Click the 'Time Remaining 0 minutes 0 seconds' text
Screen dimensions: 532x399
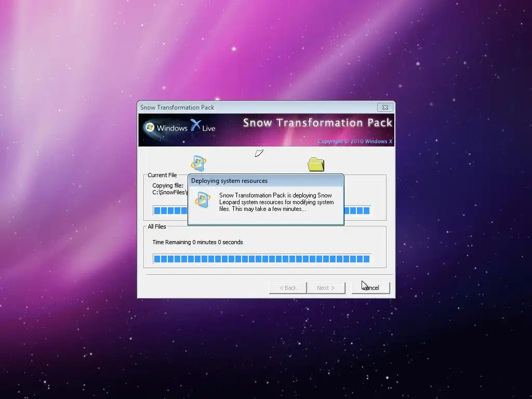197,242
